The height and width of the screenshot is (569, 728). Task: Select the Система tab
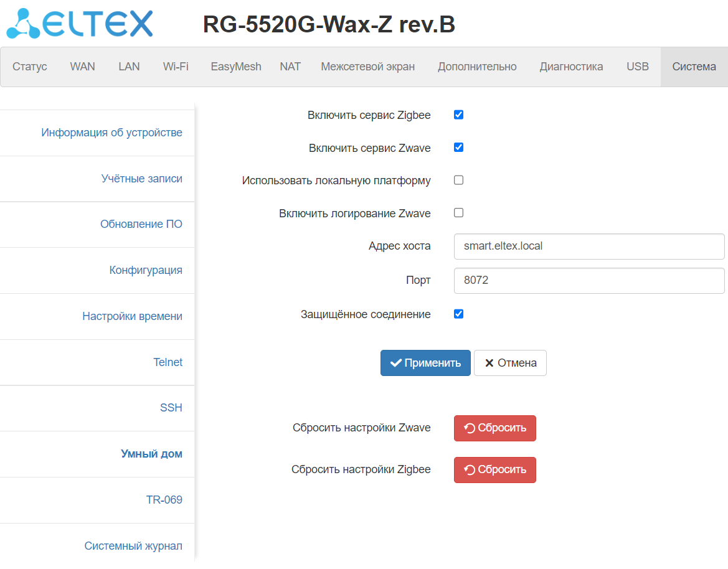pyautogui.click(x=694, y=67)
